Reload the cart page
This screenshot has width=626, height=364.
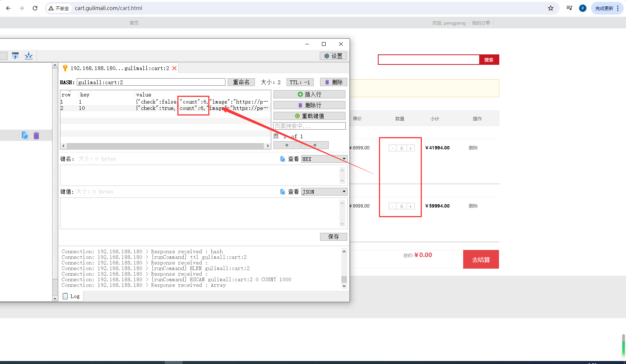35,8
